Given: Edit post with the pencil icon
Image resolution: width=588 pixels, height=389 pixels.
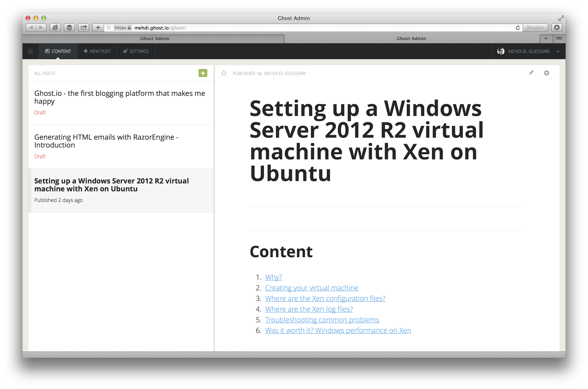Looking at the screenshot, I should click(x=531, y=73).
